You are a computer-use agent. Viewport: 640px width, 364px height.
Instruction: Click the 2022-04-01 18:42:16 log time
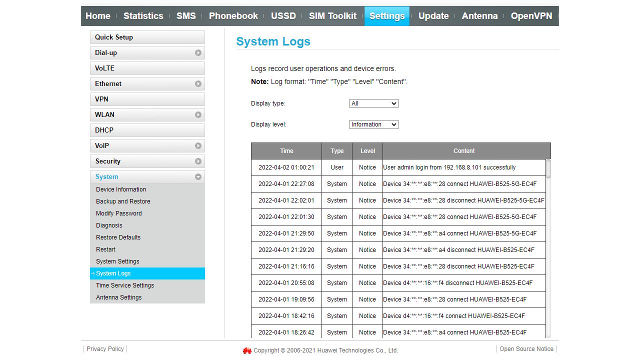pos(286,316)
